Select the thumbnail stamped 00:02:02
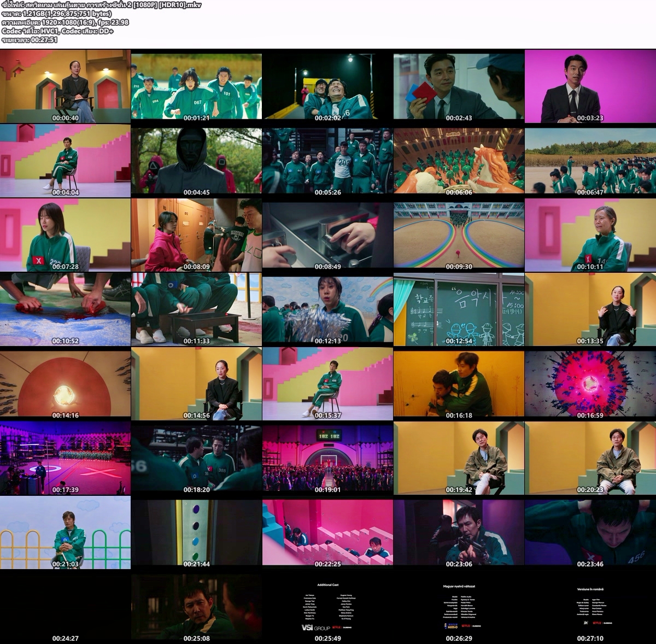This screenshot has width=656, height=644. click(x=327, y=86)
